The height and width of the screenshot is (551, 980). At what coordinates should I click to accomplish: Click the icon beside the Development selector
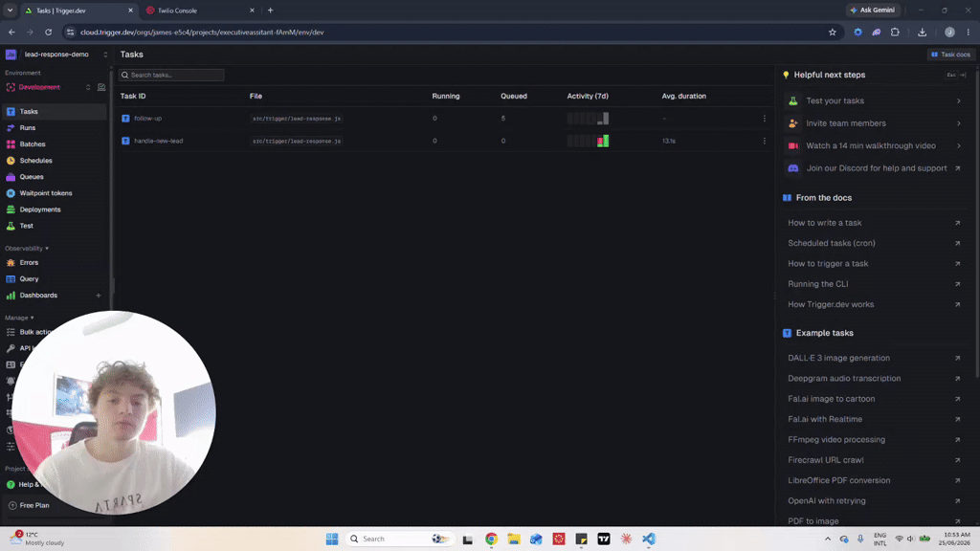[101, 87]
